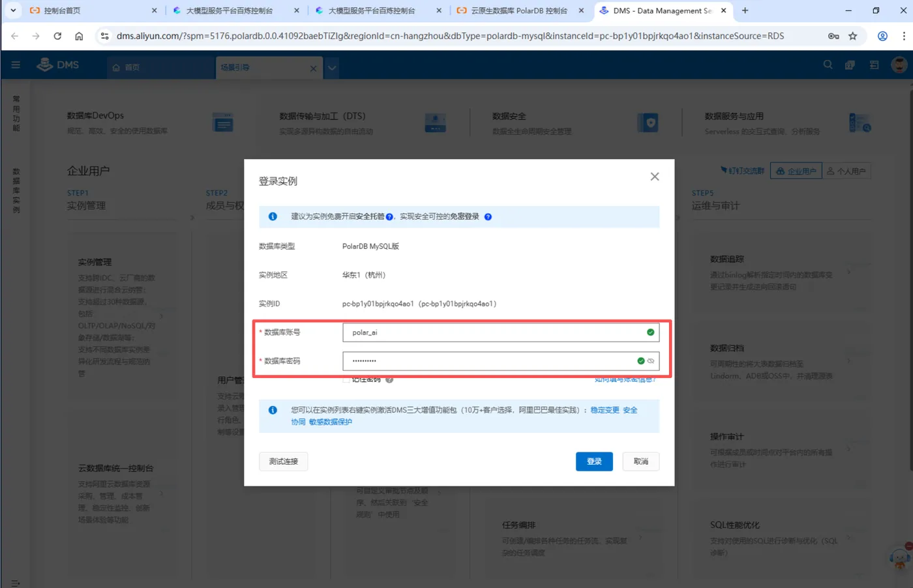Expand the 数据归档 item chevron

(848, 360)
